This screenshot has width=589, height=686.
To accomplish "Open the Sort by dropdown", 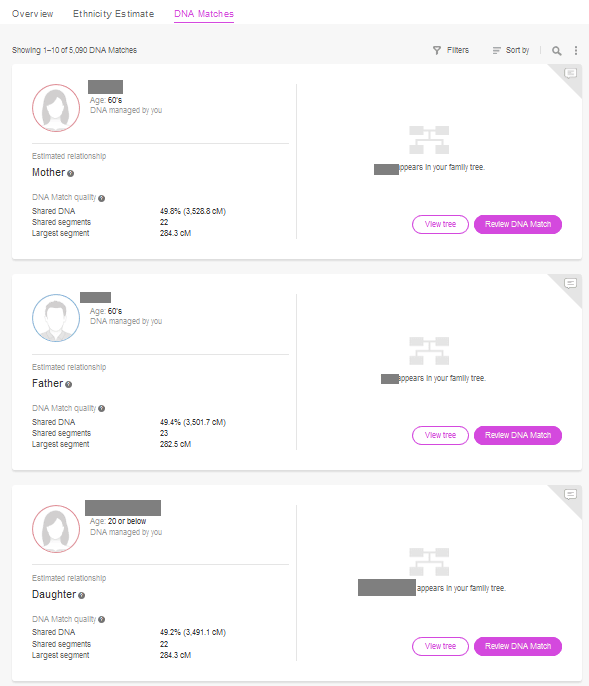I will click(x=511, y=50).
